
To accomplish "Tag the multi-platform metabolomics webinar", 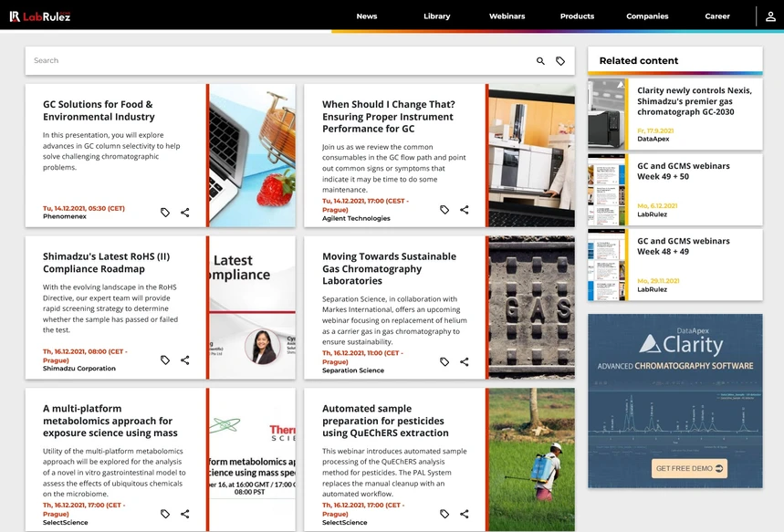I will pos(165,514).
